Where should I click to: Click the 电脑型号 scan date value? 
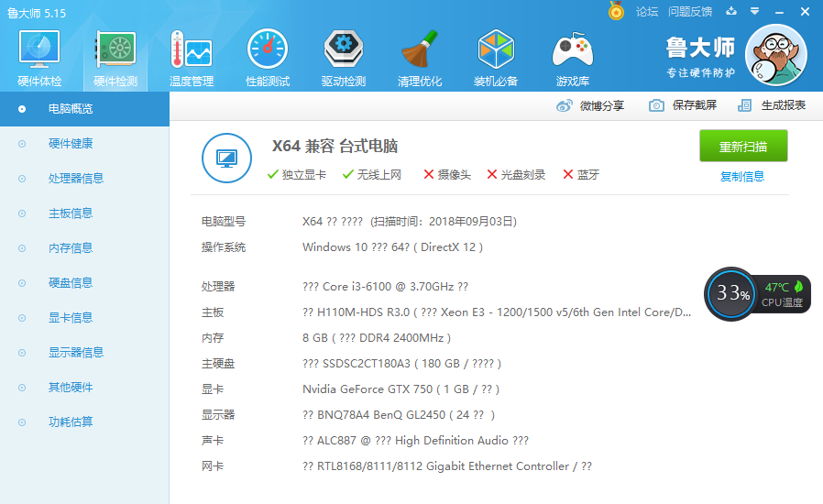click(x=410, y=222)
